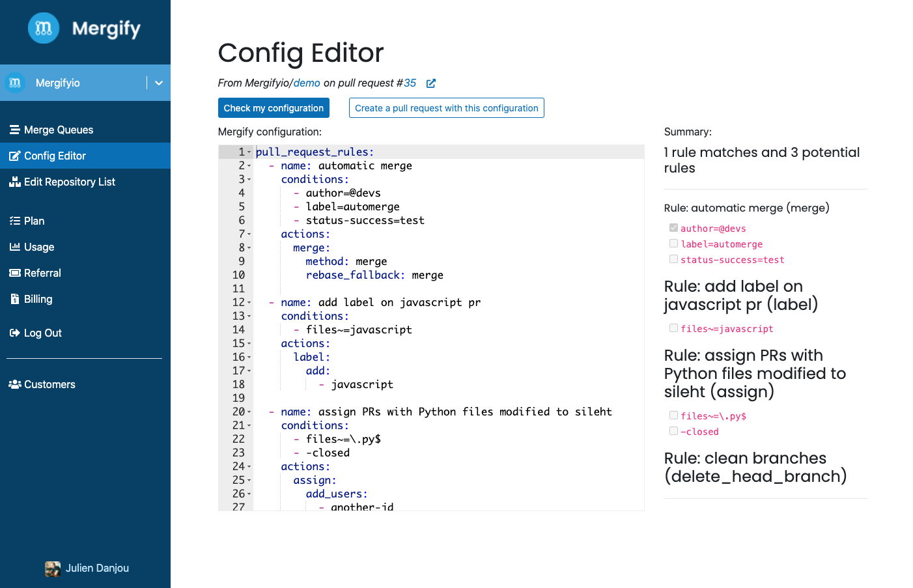Go to Edit Repository List

coord(85,182)
